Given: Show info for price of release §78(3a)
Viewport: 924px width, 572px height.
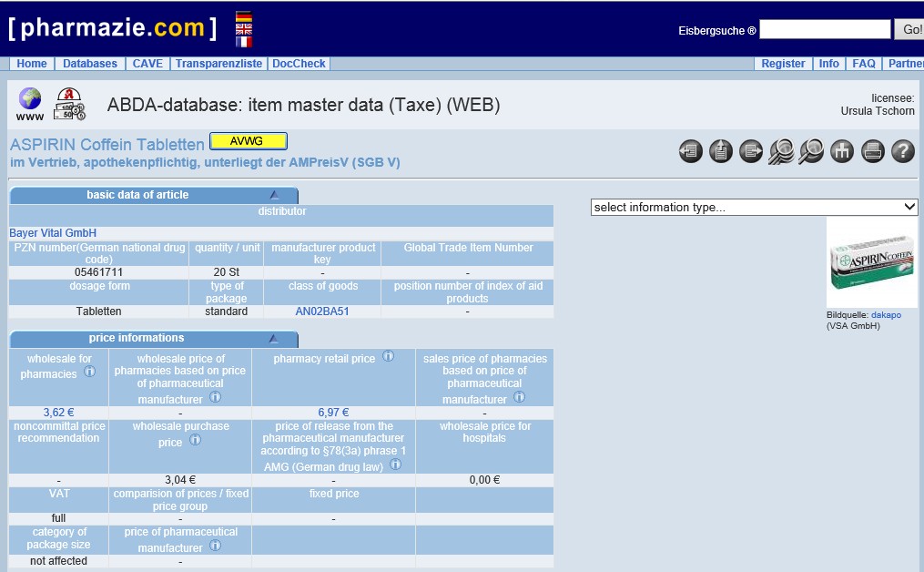Looking at the screenshot, I should coord(396,465).
